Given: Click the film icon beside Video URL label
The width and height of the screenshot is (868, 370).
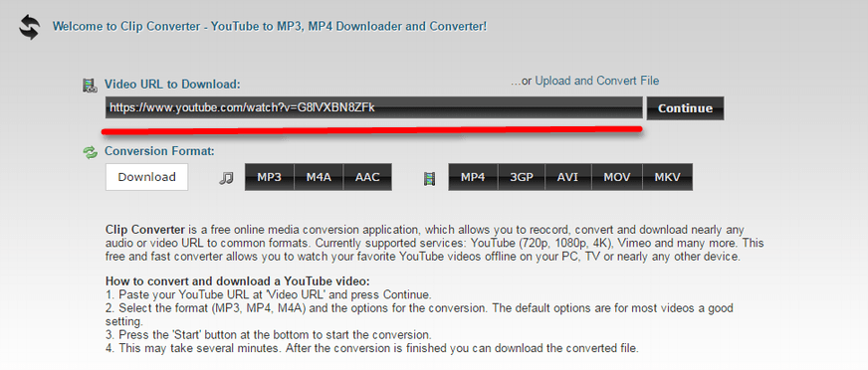Looking at the screenshot, I should click(x=90, y=86).
